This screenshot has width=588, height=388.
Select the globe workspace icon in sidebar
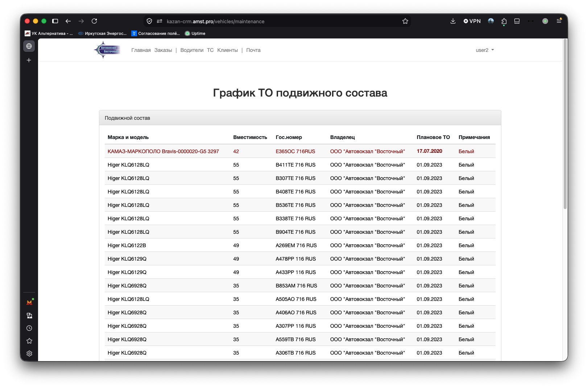[x=29, y=46]
